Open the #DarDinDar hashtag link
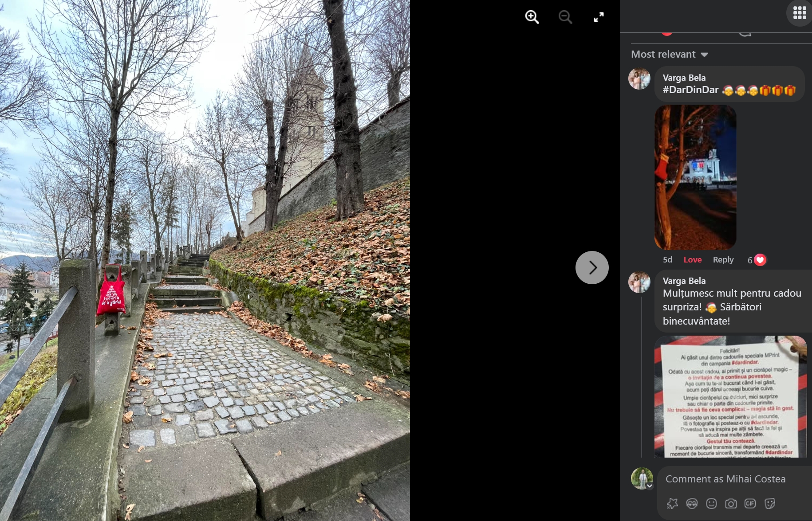This screenshot has height=521, width=812. pos(690,90)
